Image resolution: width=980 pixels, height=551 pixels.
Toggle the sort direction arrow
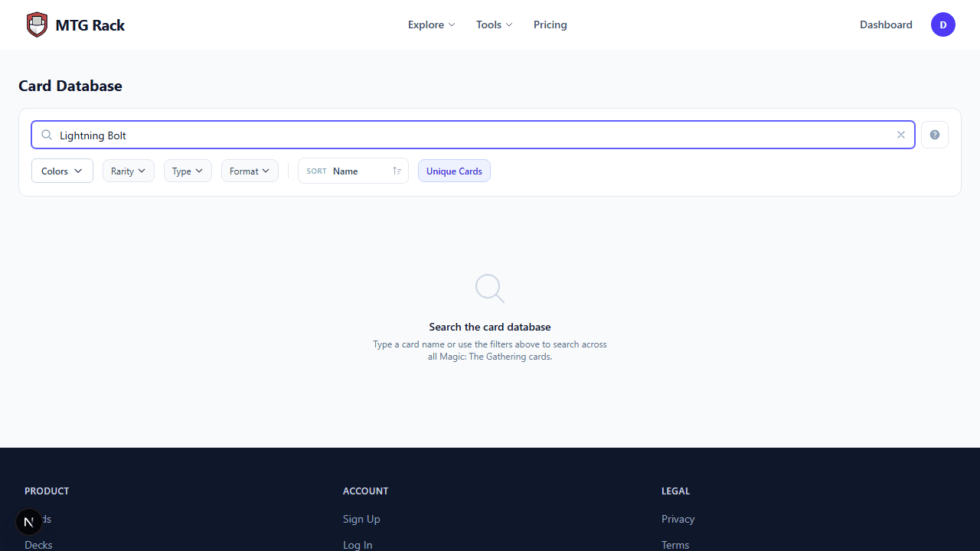click(397, 171)
